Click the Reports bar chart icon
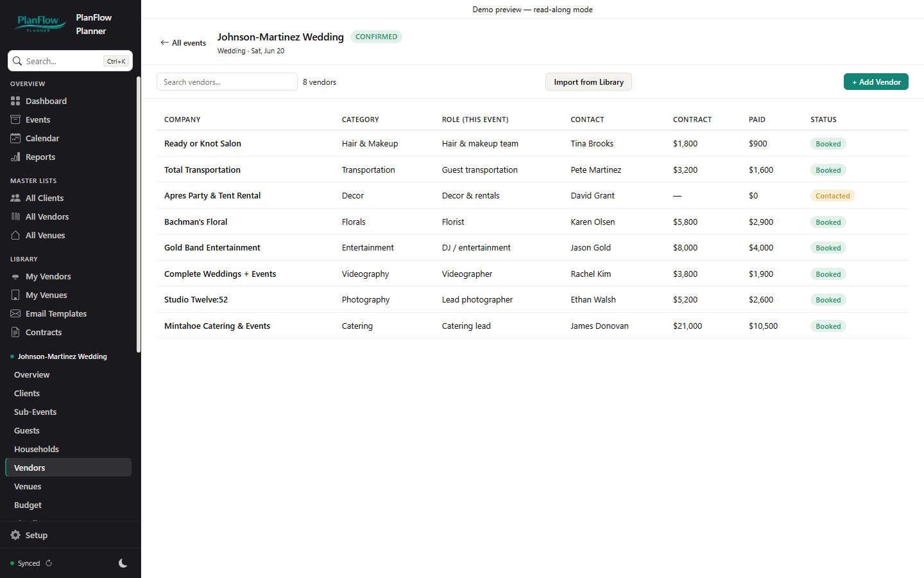Screen dimensions: 924x578 click(x=15, y=157)
